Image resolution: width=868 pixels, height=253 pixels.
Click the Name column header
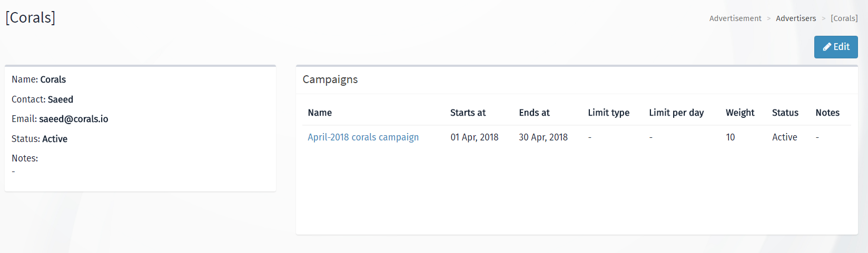[320, 113]
